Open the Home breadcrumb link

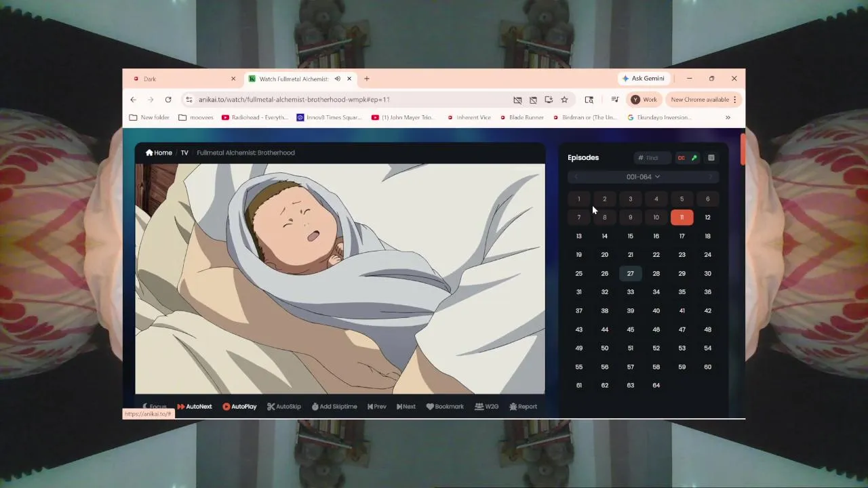coord(159,152)
